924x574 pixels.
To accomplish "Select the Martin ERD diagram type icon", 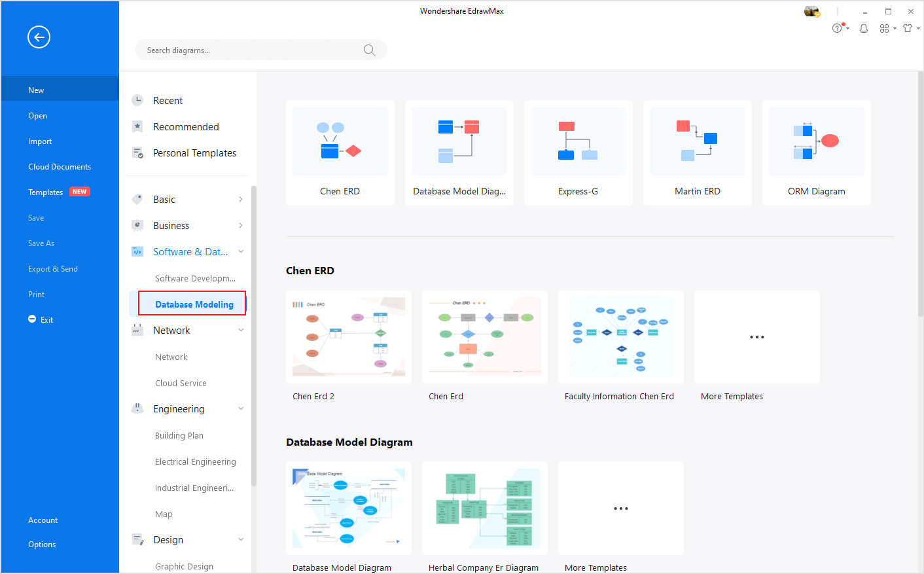I will click(x=698, y=141).
